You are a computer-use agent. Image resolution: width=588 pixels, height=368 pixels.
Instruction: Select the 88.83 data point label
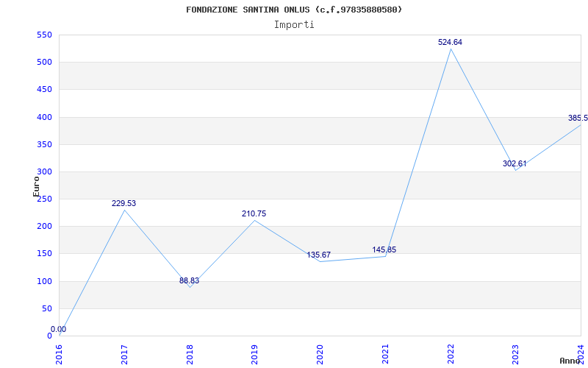[189, 281]
